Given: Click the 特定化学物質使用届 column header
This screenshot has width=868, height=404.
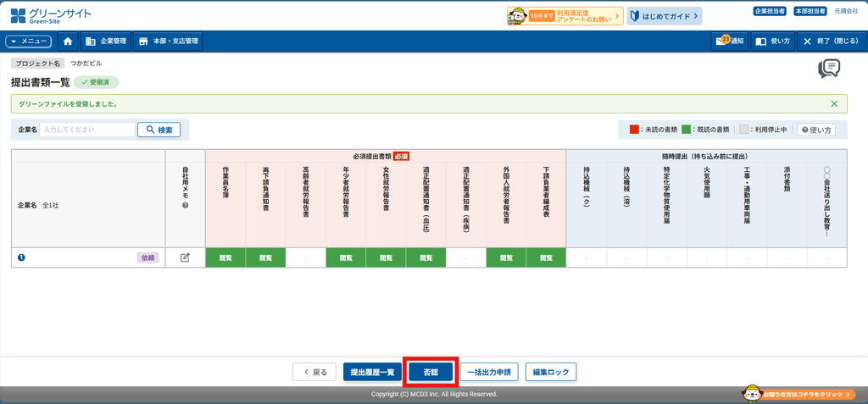Looking at the screenshot, I should [x=667, y=204].
